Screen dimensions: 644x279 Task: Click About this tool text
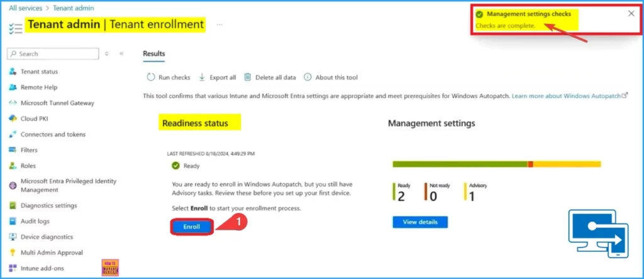tap(336, 77)
